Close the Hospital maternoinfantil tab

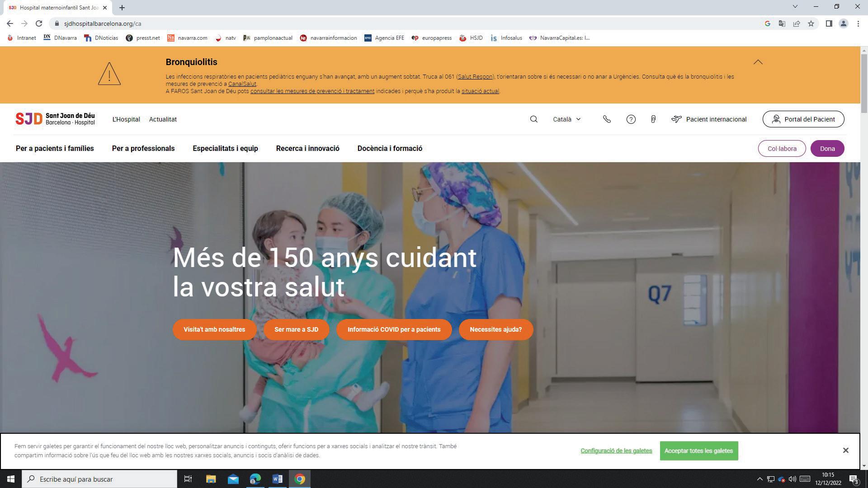pyautogui.click(x=104, y=8)
